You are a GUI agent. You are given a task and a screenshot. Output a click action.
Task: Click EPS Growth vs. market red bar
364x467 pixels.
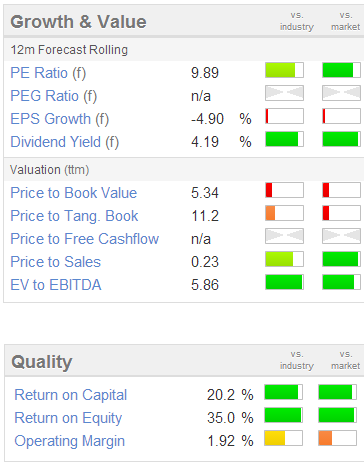point(341,116)
